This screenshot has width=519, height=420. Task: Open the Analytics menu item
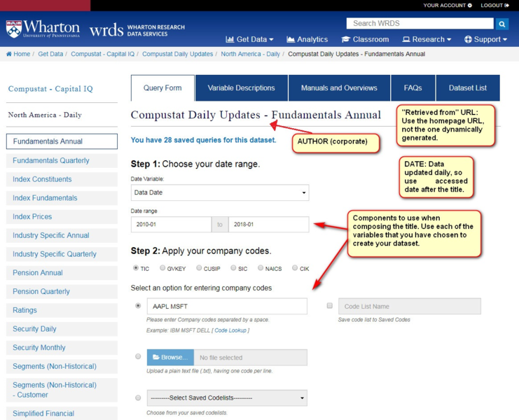point(307,39)
